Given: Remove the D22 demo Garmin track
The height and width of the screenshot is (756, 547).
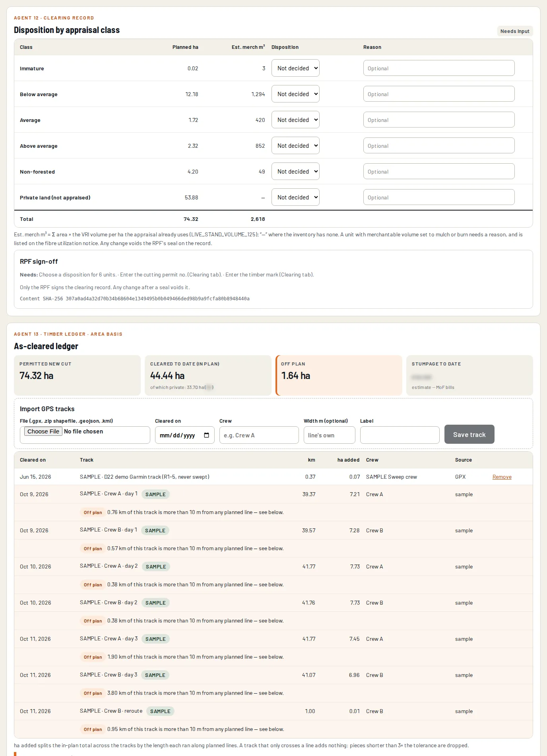Looking at the screenshot, I should 502,477.
